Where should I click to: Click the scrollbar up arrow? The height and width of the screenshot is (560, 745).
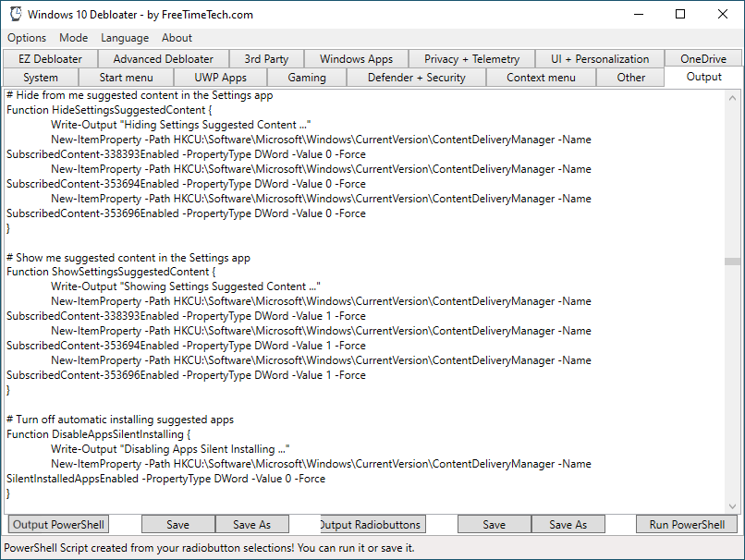pyautogui.click(x=732, y=98)
